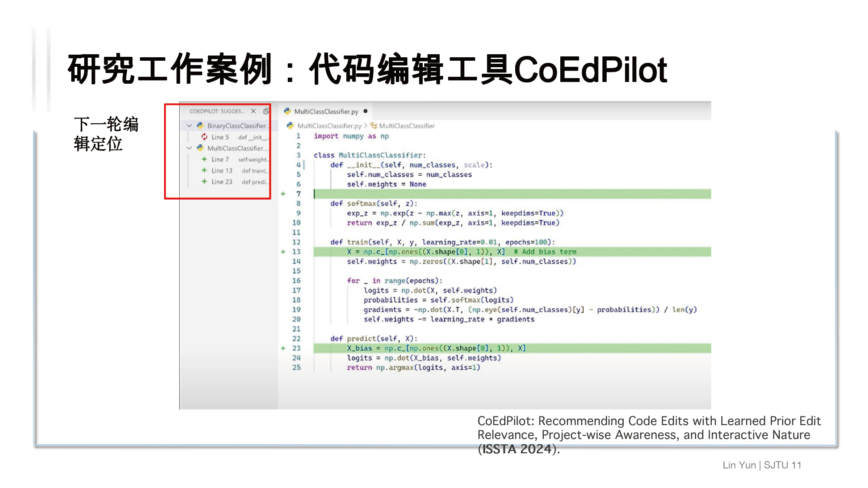This screenshot has width=868, height=488.
Task: Click MultiClassClassifier.py in the breadcrumb path
Action: 329,126
